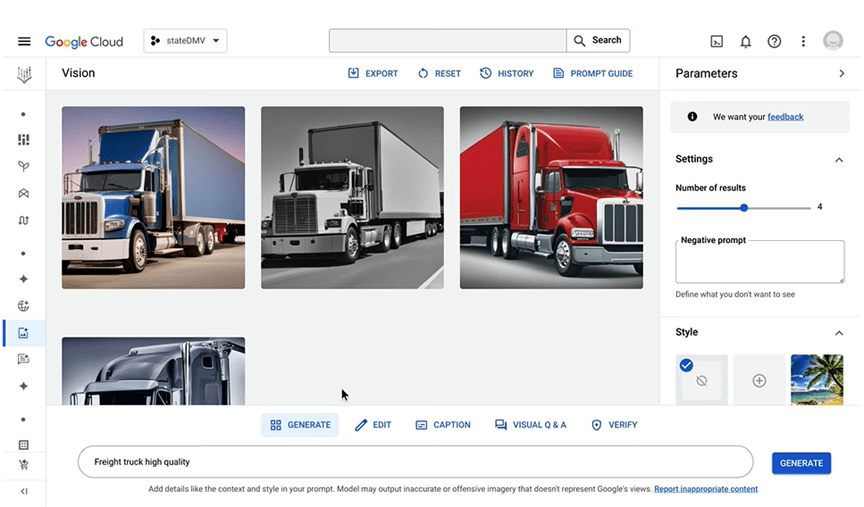Switch to the Visual Q & A tab
864x507 pixels.
pyautogui.click(x=531, y=425)
